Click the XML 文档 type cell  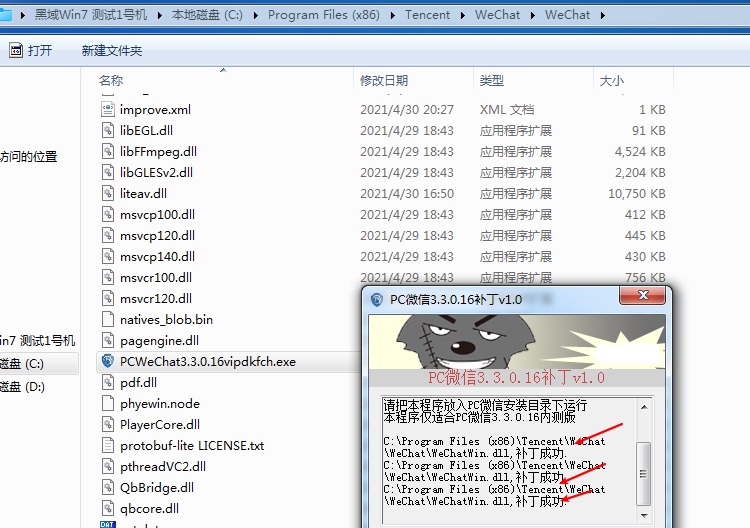pos(507,110)
